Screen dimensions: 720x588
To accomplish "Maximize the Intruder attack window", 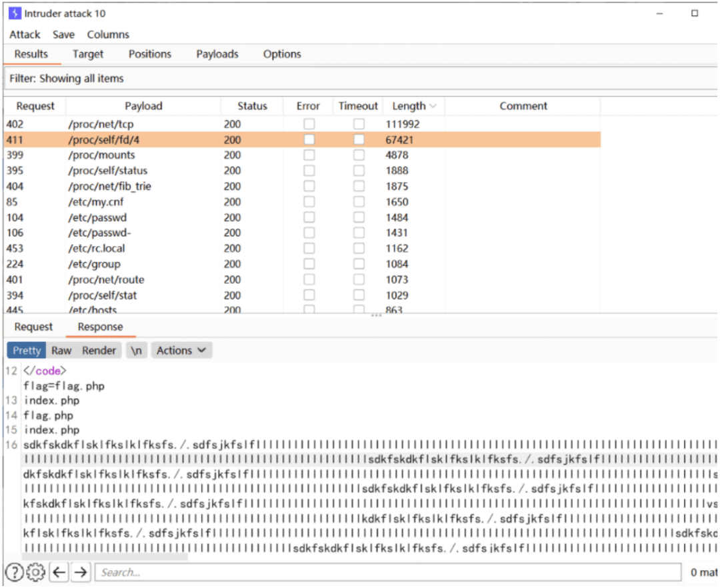I will [695, 13].
